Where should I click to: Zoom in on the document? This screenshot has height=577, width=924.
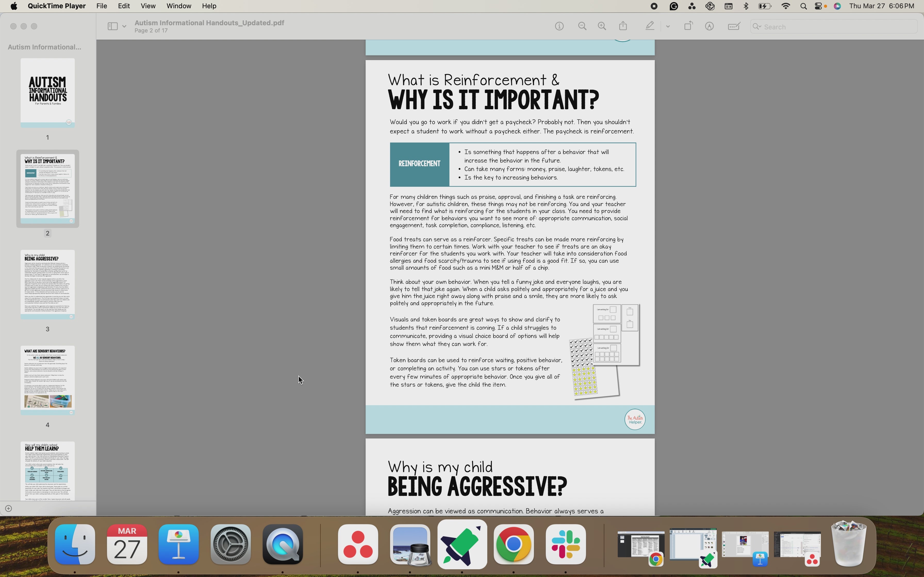[x=602, y=26]
